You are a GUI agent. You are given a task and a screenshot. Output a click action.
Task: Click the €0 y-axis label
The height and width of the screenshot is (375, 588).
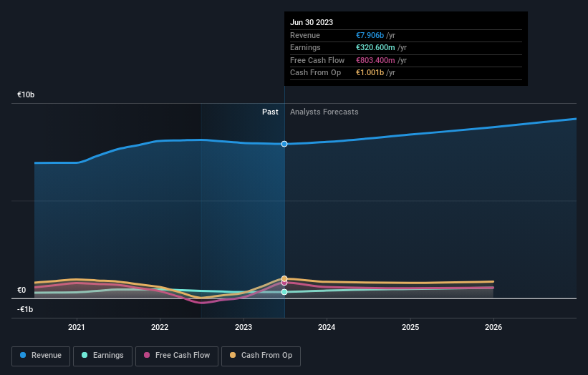pos(21,290)
